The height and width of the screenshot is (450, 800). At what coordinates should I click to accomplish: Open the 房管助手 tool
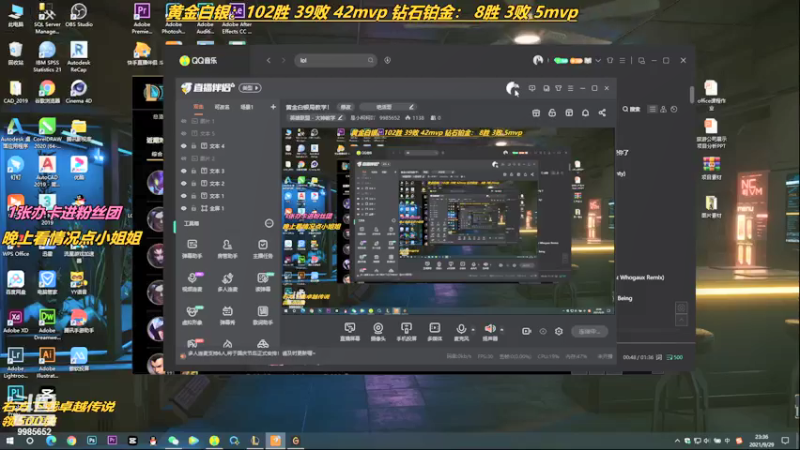[227, 248]
